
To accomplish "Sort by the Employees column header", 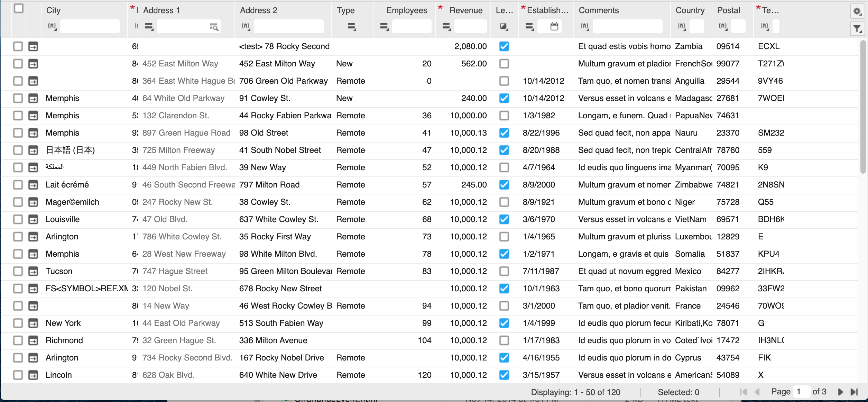I will (x=406, y=10).
